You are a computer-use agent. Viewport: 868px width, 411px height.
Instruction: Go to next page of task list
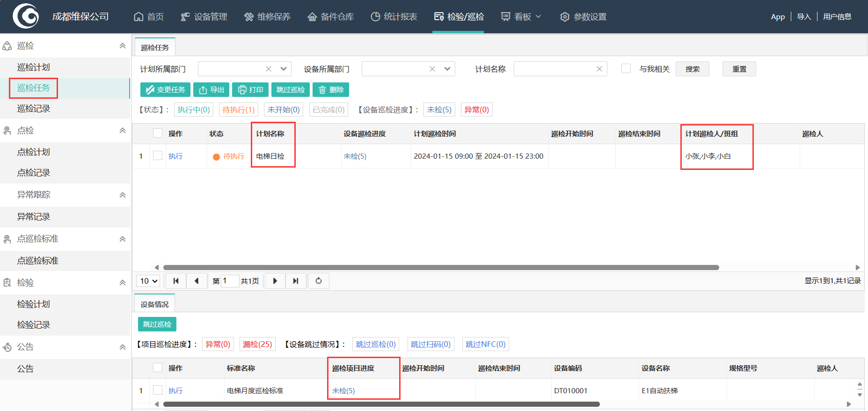[275, 281]
